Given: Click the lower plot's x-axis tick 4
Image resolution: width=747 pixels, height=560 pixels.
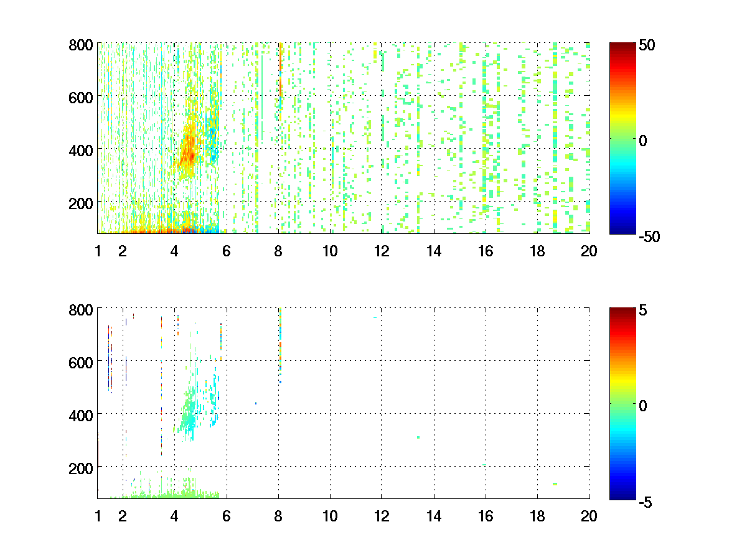Looking at the screenshot, I should coord(174,516).
